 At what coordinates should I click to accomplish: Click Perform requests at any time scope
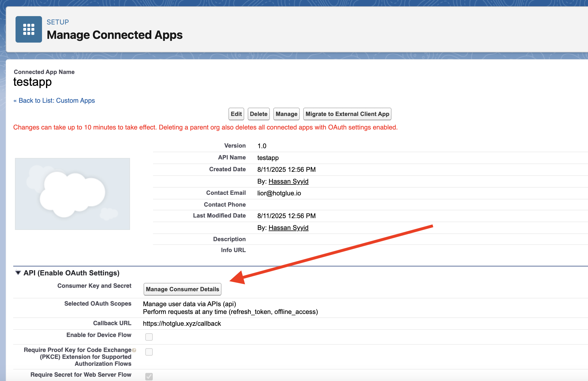[x=230, y=312]
